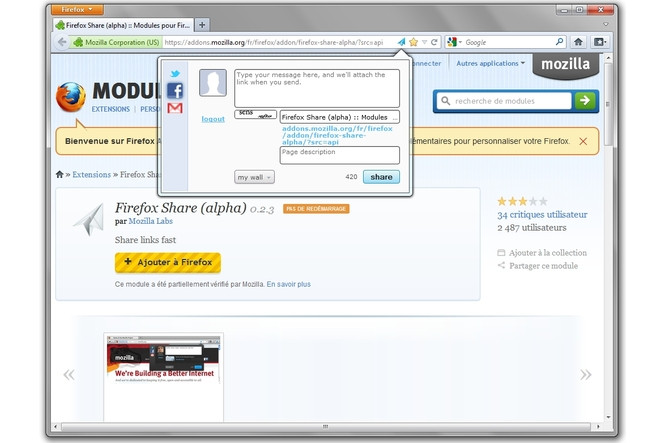
Task: Go back with the back arrow button
Action: (x=62, y=42)
